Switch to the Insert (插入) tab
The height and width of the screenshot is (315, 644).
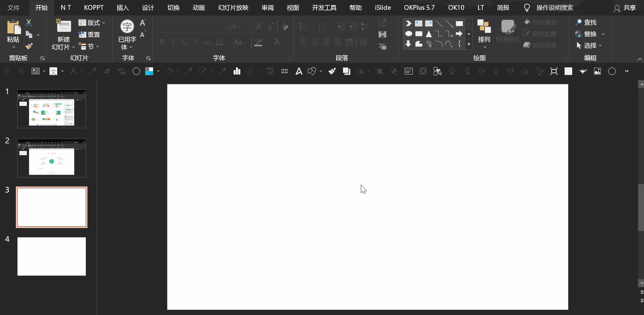[123, 7]
